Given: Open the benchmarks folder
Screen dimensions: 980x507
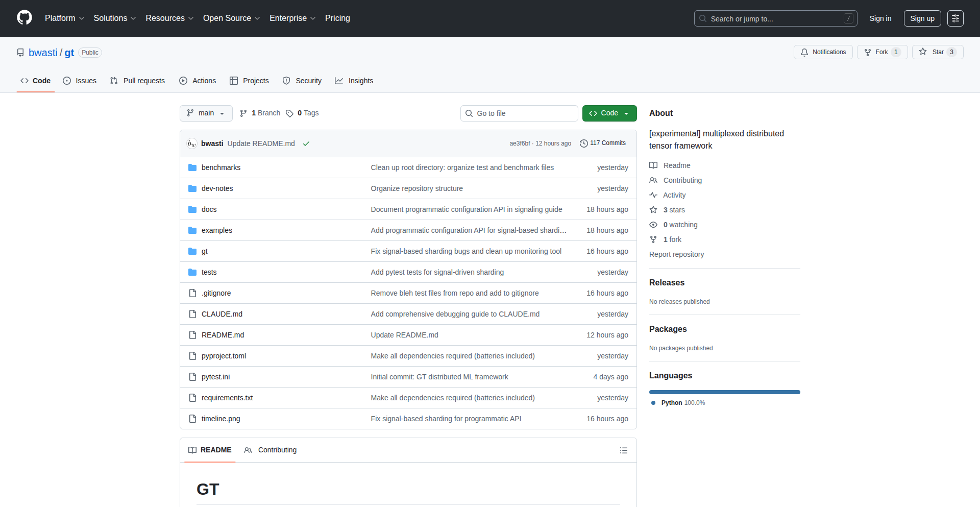Looking at the screenshot, I should click(220, 167).
